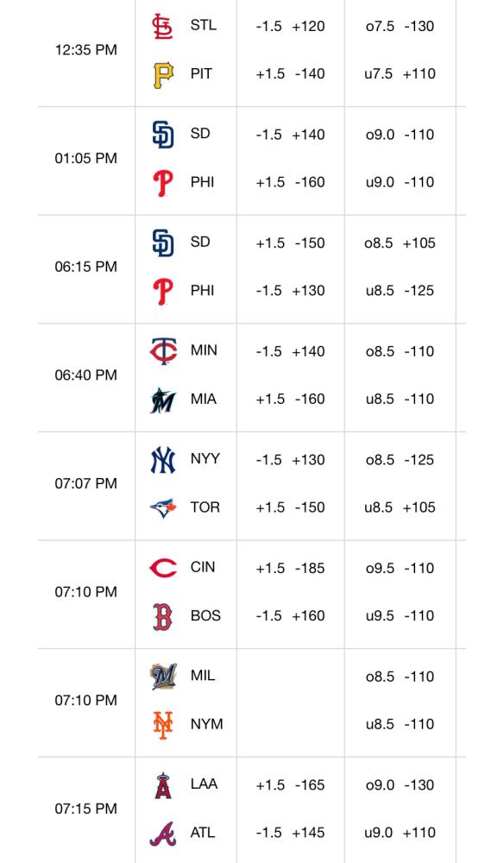Choose BOS -1.5 +160 run line
504x863 pixels.
pyautogui.click(x=291, y=616)
